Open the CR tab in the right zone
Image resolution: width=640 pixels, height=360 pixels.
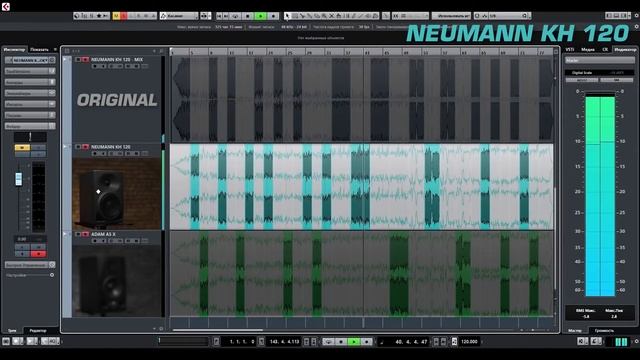tap(605, 49)
